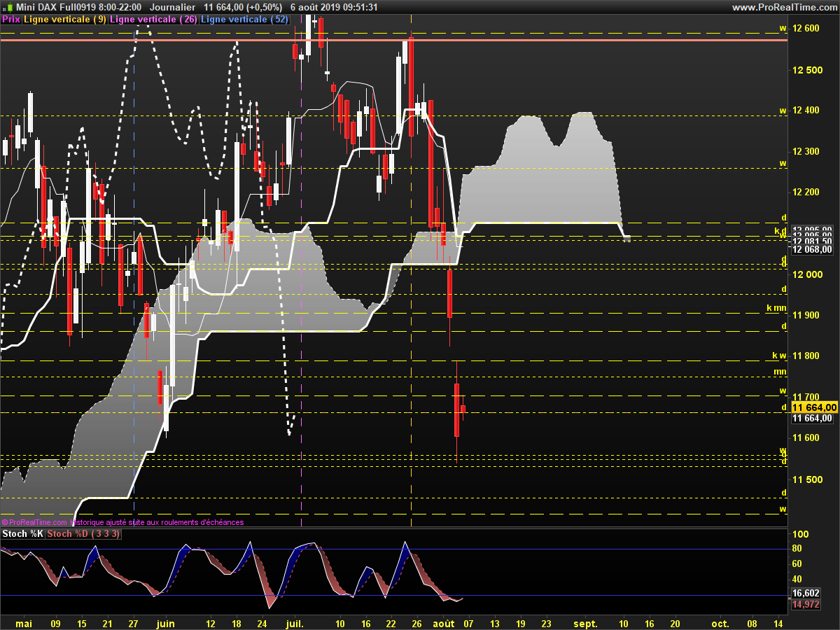
Task: Click the 24 date label on time axis
Action: pos(262,623)
